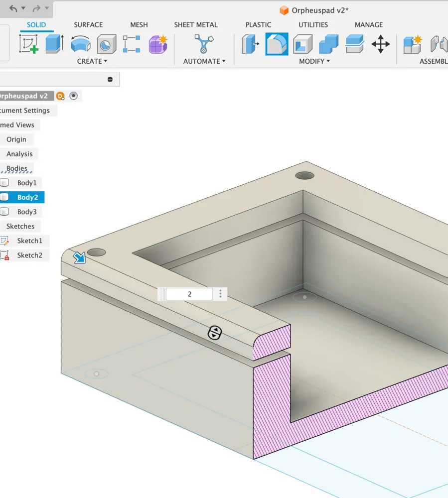This screenshot has width=448, height=498.
Task: Click the fillet radius arrow manipulator on model
Action: point(79,257)
